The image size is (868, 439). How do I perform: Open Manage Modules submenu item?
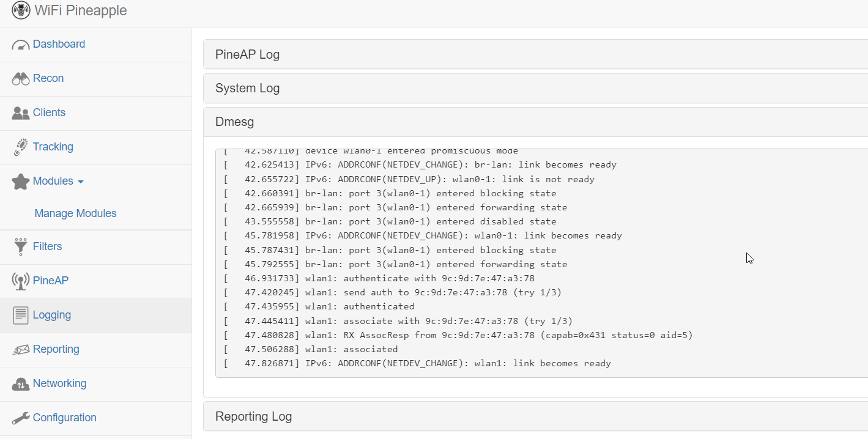[x=75, y=213]
